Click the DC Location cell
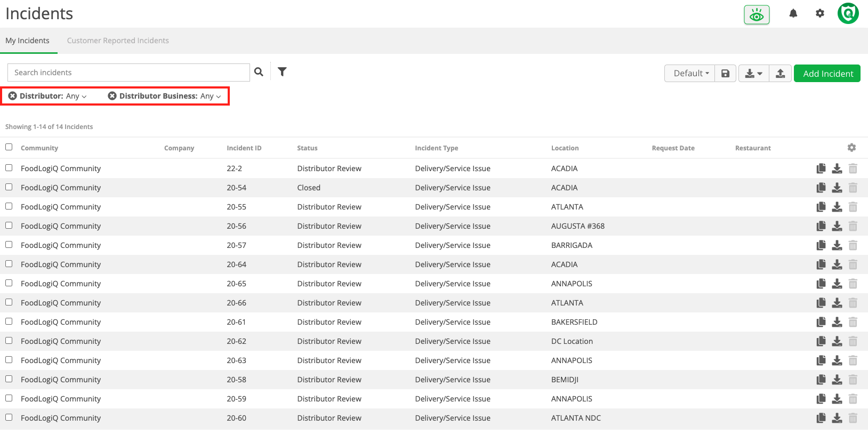This screenshot has height=442, width=868. click(572, 341)
